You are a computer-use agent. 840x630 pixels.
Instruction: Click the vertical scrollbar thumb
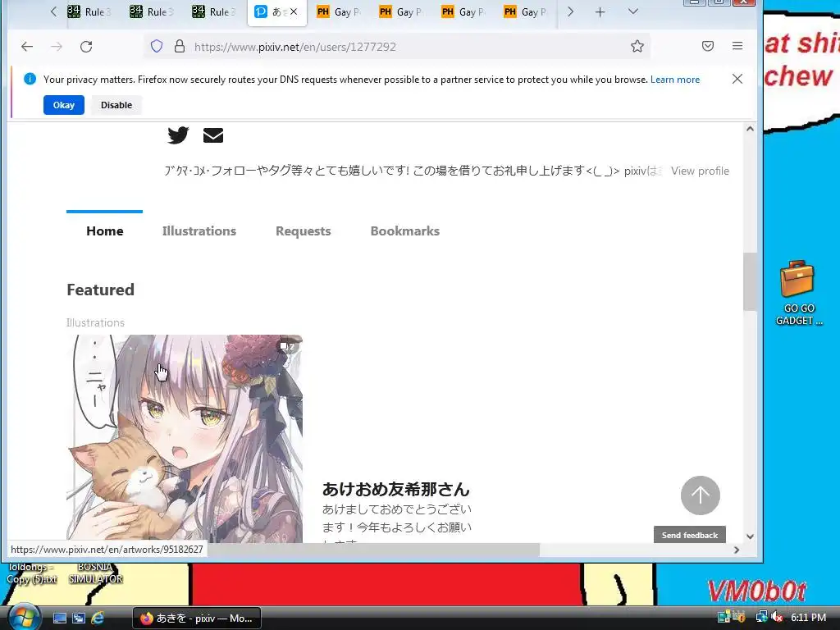pos(750,282)
